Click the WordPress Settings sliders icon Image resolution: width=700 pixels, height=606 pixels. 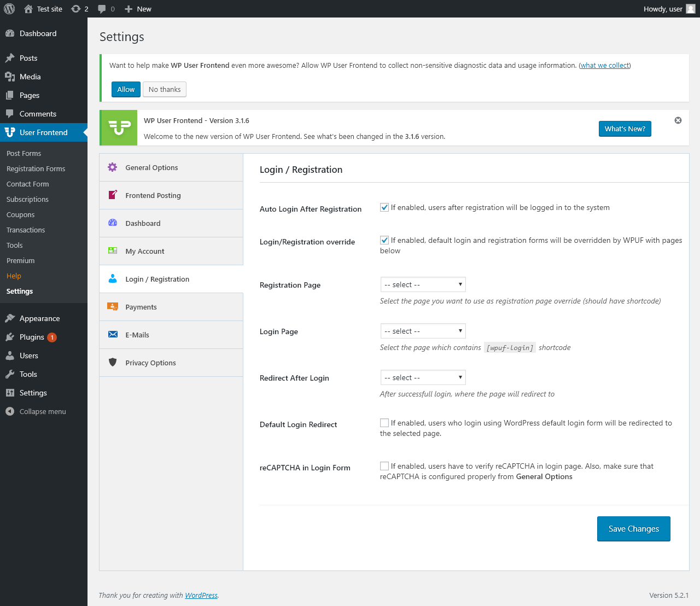pos(10,393)
